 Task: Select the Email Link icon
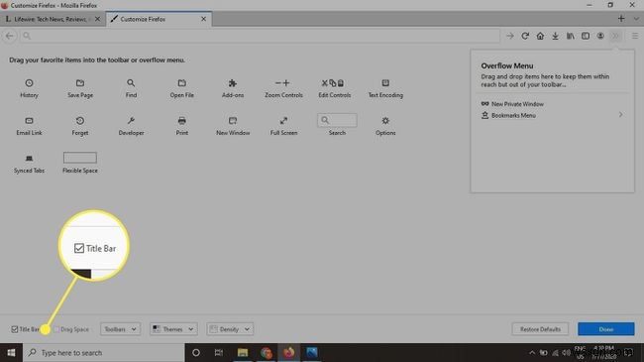(x=29, y=121)
